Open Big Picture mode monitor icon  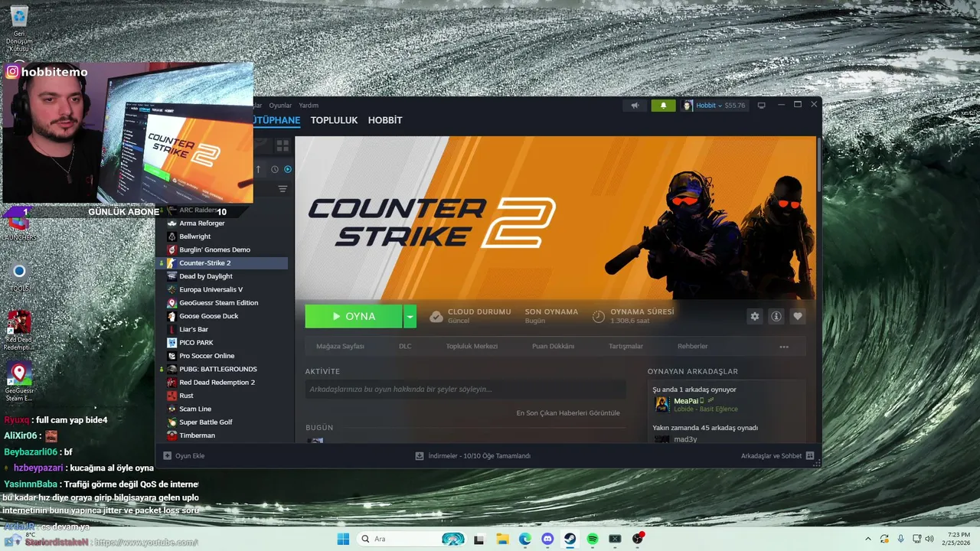(x=761, y=106)
